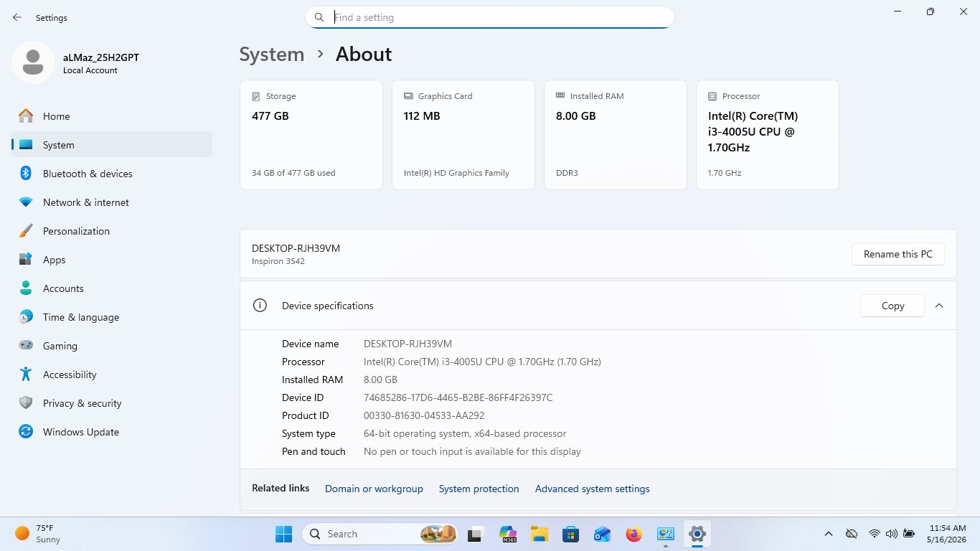Open Advanced system settings link
The width and height of the screenshot is (980, 551).
592,489
